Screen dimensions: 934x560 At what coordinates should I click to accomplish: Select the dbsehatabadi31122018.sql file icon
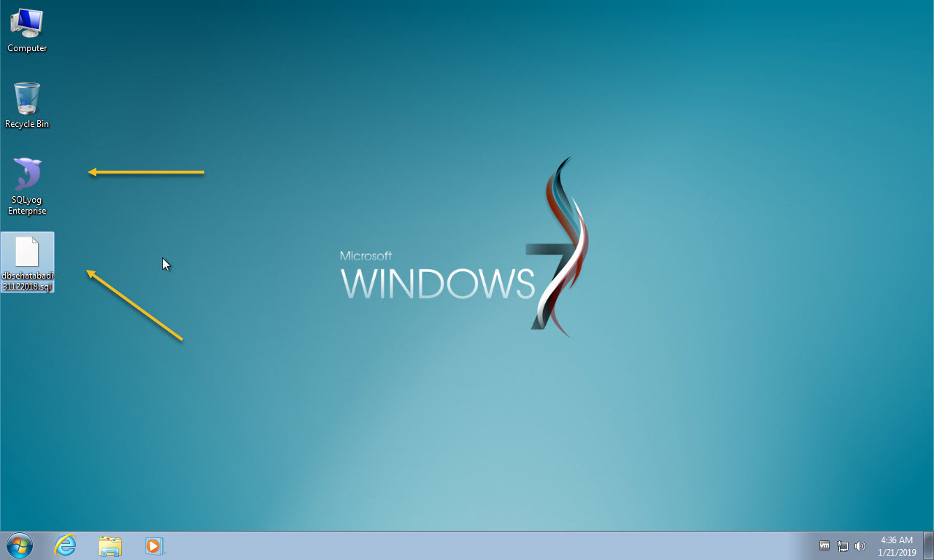tap(27, 252)
